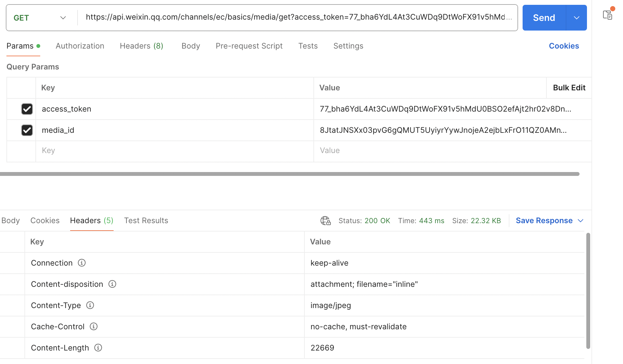Click info icon next to Cache-Control
The width and height of the screenshot is (623, 364).
point(94,326)
